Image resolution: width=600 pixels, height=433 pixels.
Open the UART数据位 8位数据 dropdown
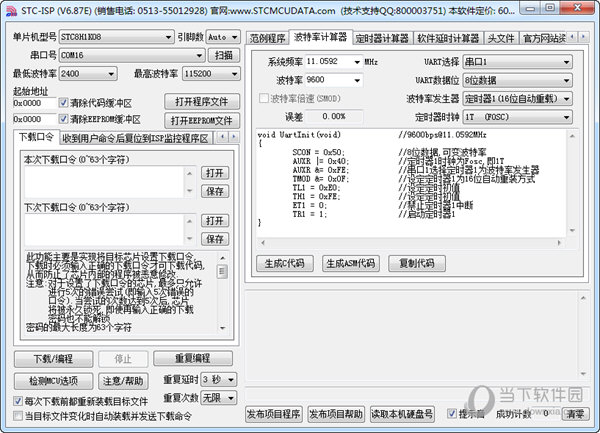pos(518,80)
